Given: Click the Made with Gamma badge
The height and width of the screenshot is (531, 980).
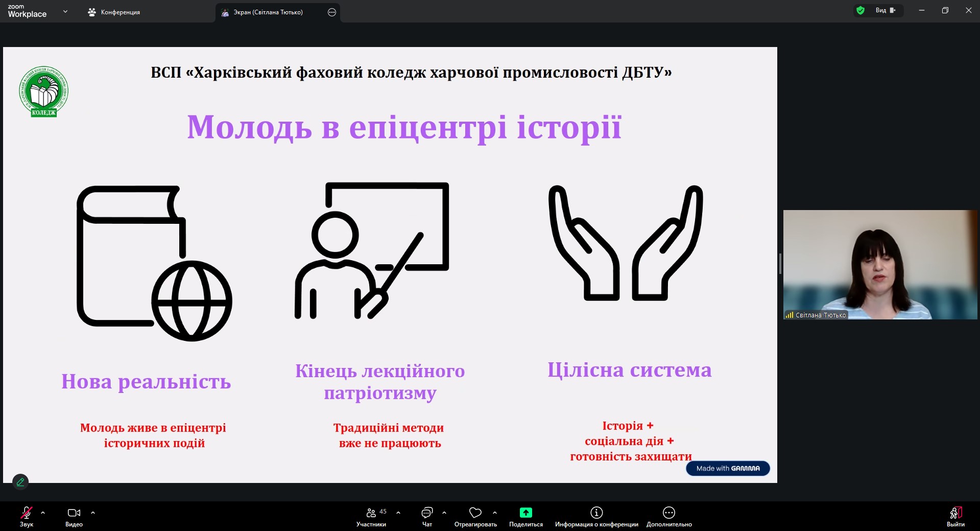Looking at the screenshot, I should click(x=727, y=468).
